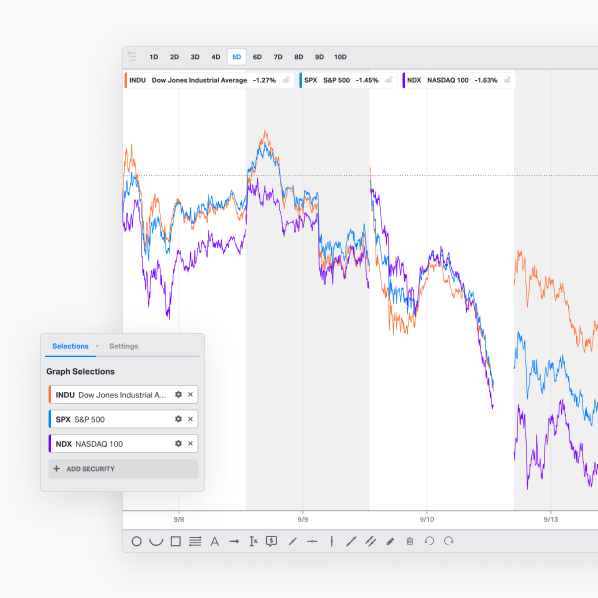Screen dimensions: 598x598
Task: Select the horizontal levels lines tool
Action: pos(195,541)
